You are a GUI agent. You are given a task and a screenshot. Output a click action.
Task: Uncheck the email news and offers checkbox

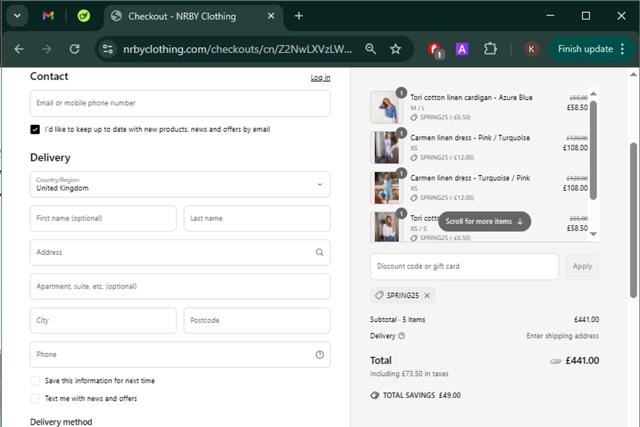pyautogui.click(x=35, y=129)
